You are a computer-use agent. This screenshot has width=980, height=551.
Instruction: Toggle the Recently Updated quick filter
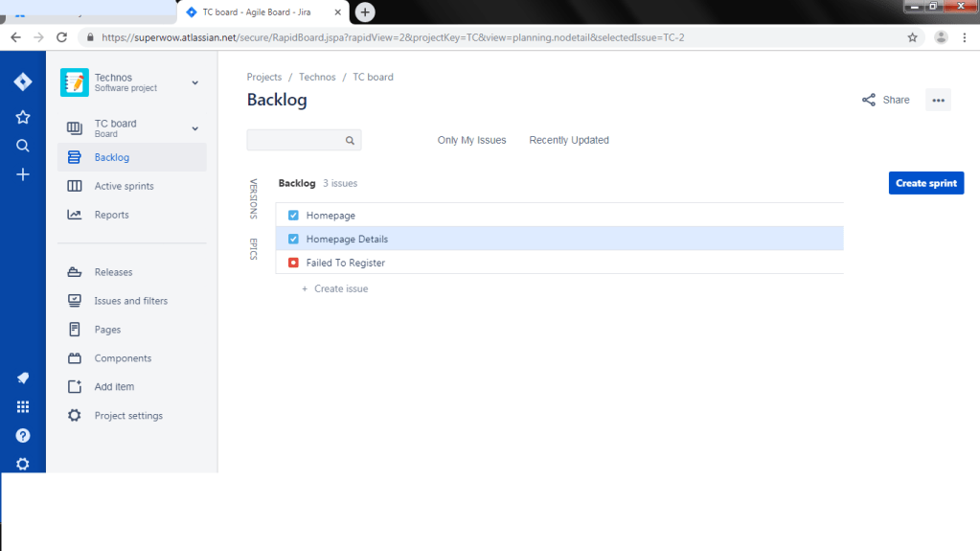click(x=569, y=140)
